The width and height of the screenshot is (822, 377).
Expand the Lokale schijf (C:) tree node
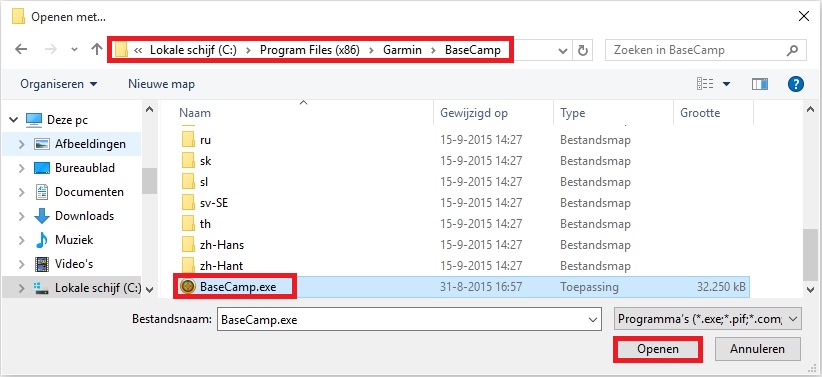click(21, 288)
